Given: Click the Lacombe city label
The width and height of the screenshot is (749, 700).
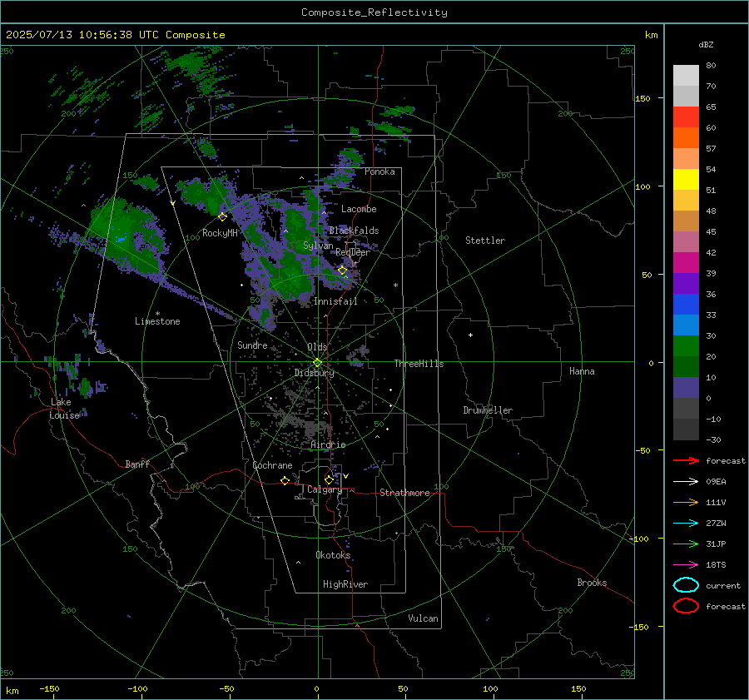Looking at the screenshot, I should pos(359,209).
